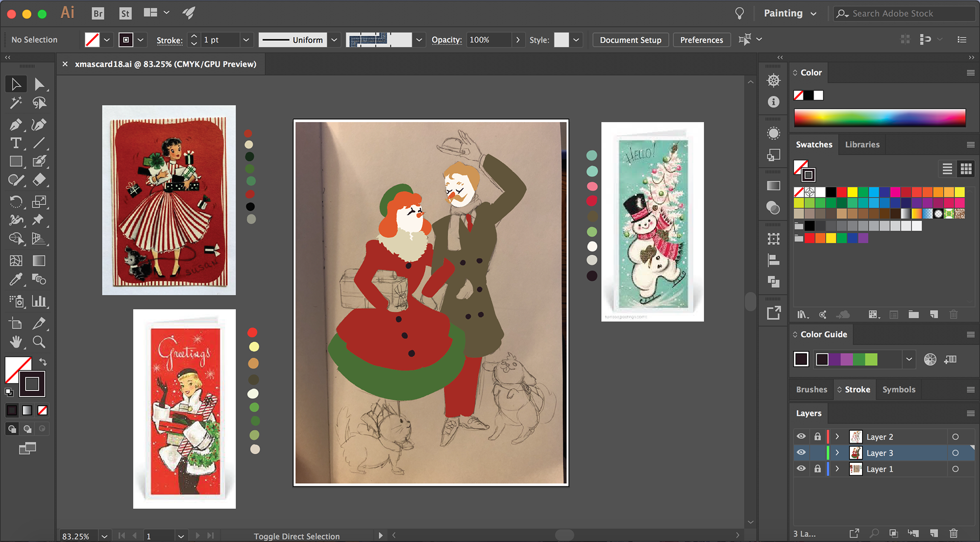This screenshot has height=542, width=980.
Task: Open stroke weight dropdown
Action: pos(246,40)
